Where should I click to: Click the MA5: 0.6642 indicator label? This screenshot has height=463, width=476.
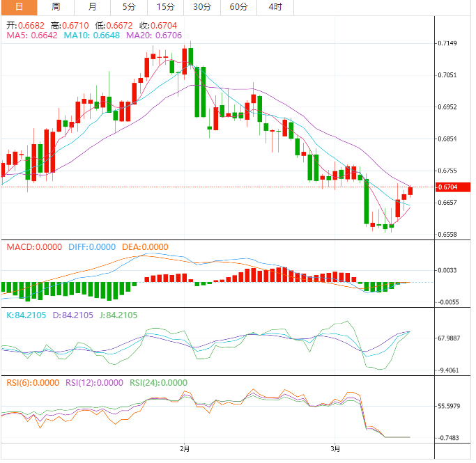click(31, 35)
